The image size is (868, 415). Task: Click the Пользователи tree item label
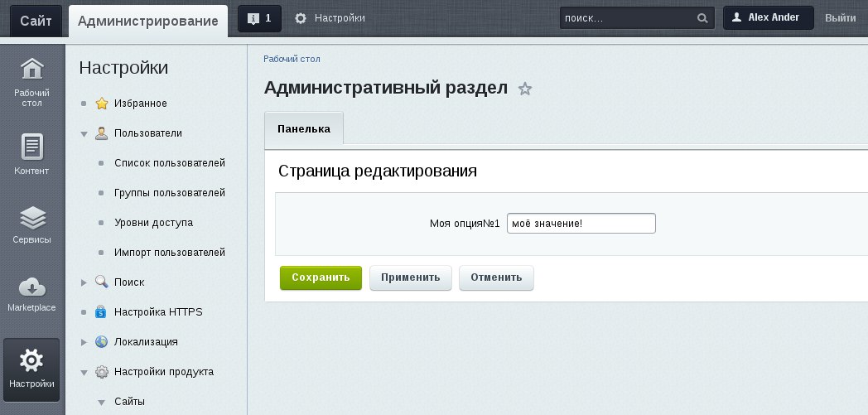pos(147,133)
